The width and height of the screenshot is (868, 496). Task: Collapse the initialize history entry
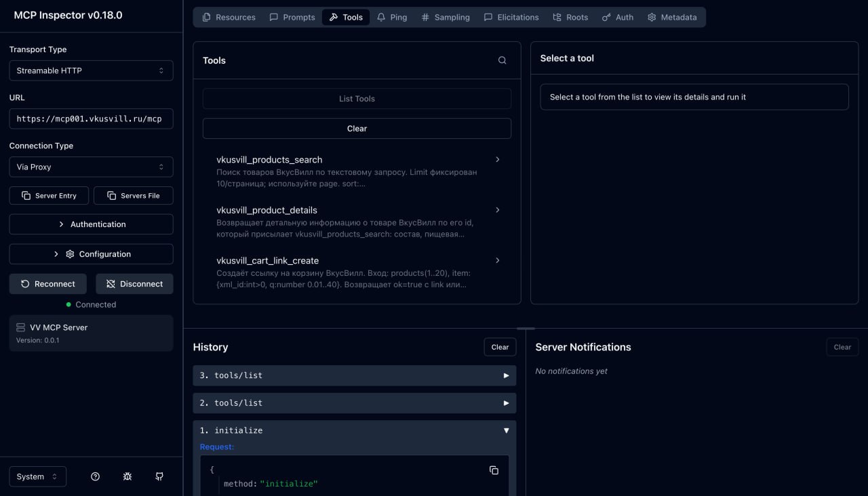tap(505, 430)
